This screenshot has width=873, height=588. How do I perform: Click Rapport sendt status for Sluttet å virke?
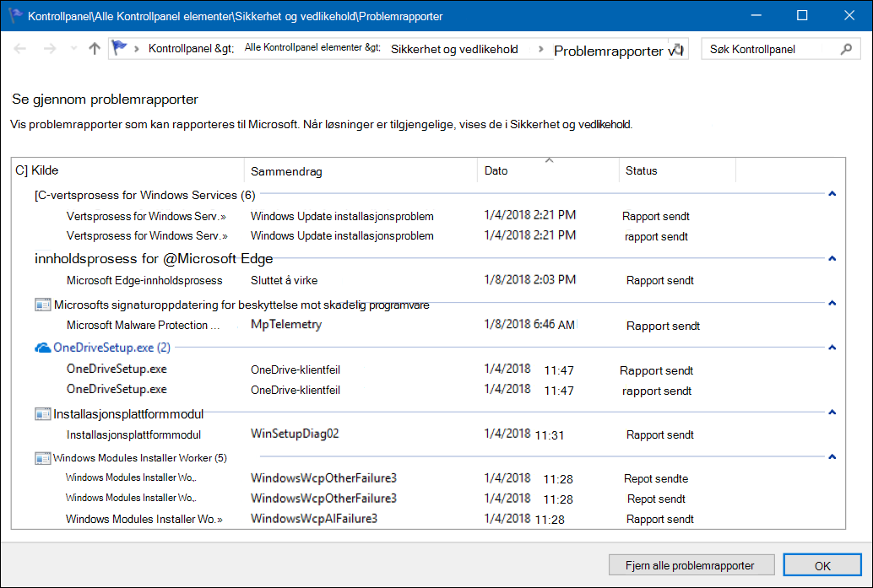click(659, 280)
